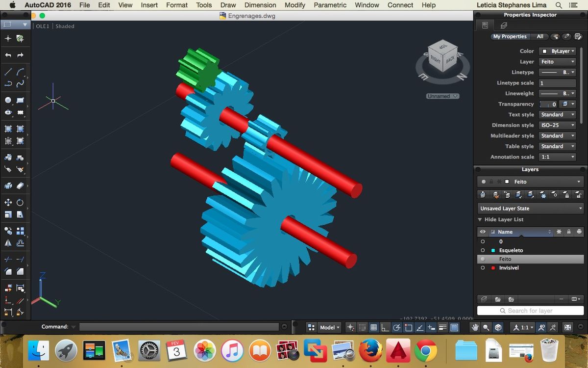Click the Zoom magnifier in status bar

tap(486, 327)
